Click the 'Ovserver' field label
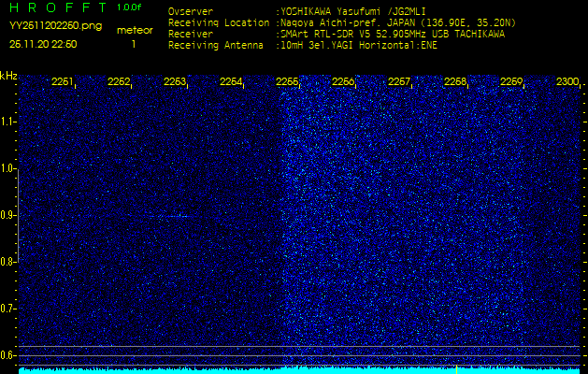The image size is (588, 374). tap(191, 11)
